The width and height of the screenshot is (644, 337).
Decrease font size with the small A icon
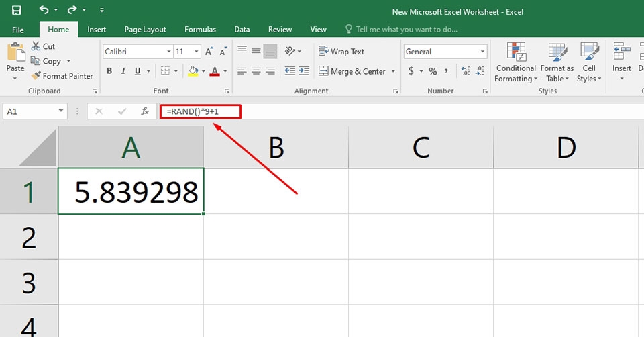pos(223,52)
